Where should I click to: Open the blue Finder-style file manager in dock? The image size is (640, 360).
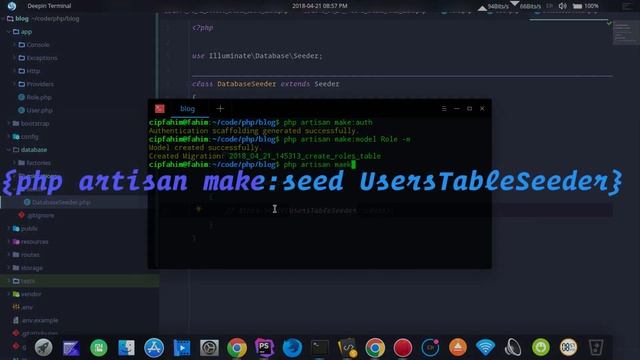click(126, 348)
